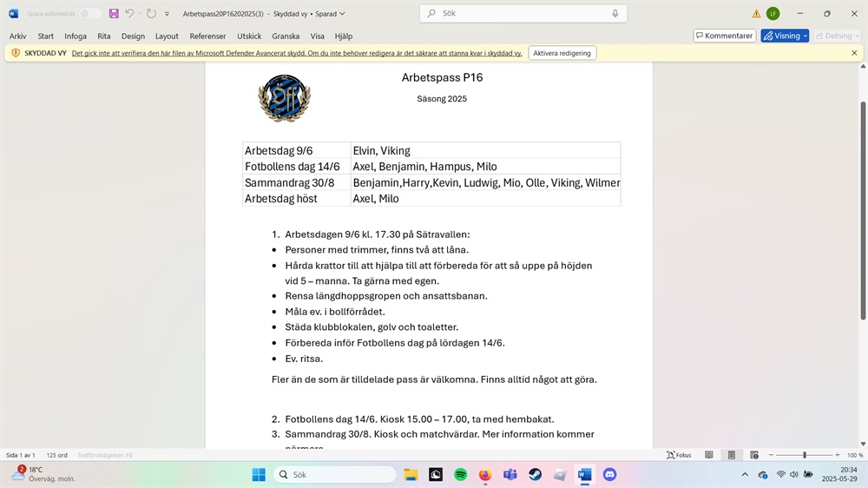The height and width of the screenshot is (488, 868).
Task: Open the Visning mode dropdown
Action: [785, 36]
